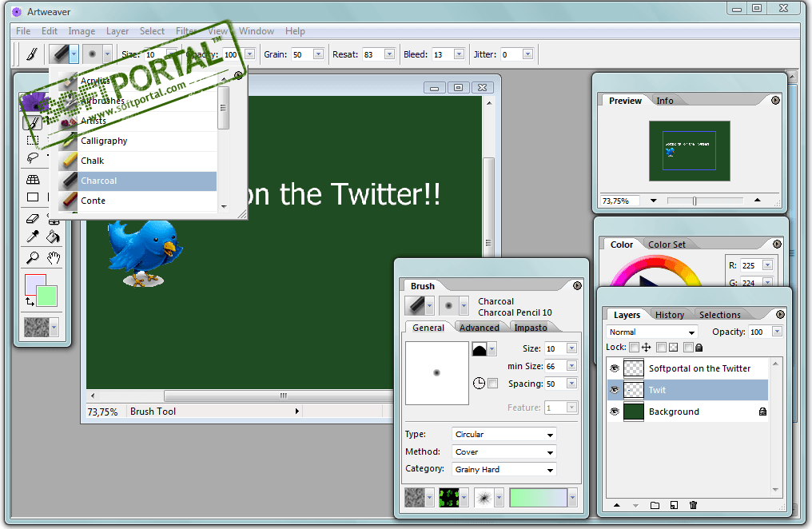This screenshot has width=812, height=529.
Task: Enable the lock position checkbox
Action: (634, 348)
